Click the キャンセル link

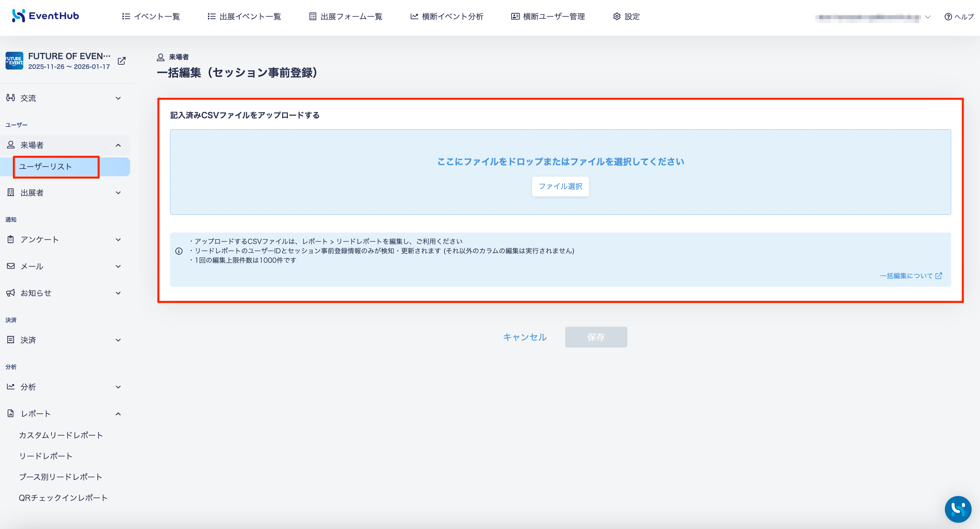coord(525,337)
